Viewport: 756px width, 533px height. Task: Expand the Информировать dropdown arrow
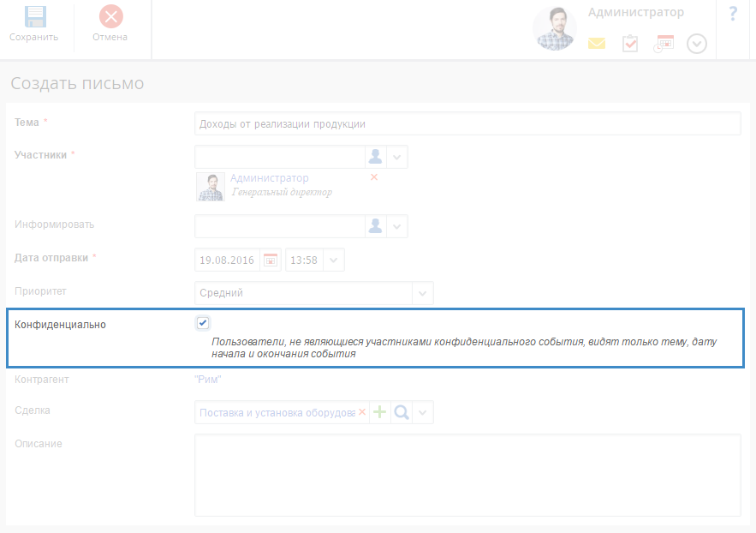click(x=396, y=227)
